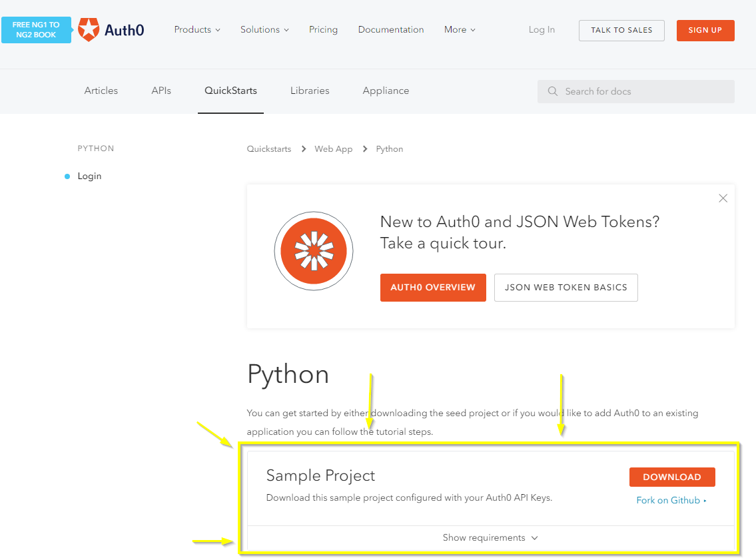The height and width of the screenshot is (558, 756).
Task: Open the Libraries tab
Action: [310, 91]
